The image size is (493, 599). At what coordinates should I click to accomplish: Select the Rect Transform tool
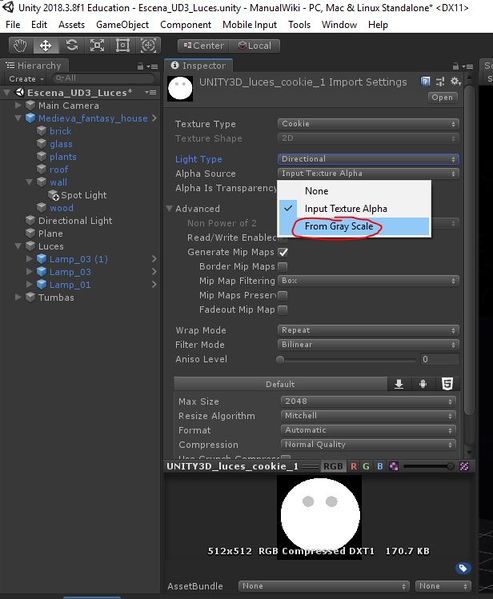tap(123, 46)
